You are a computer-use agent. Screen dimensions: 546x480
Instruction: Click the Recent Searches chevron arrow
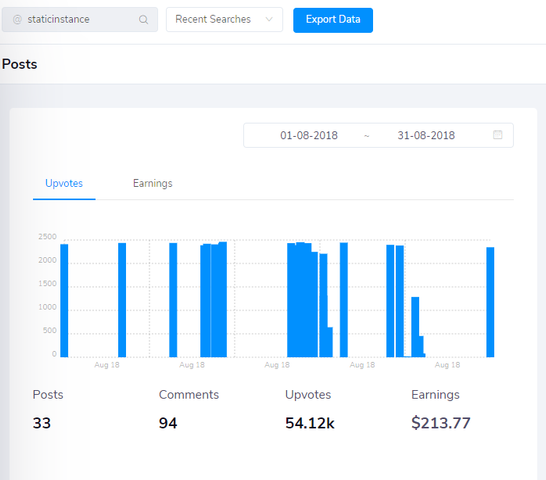point(269,19)
